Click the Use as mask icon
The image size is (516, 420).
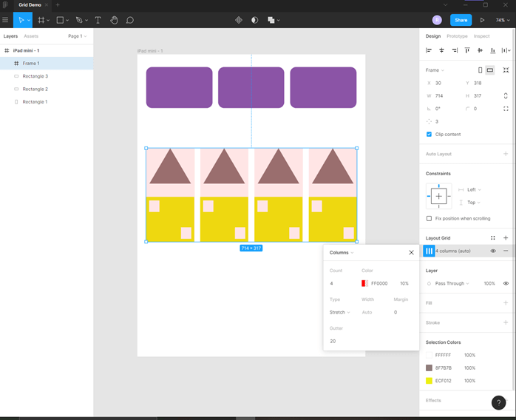254,20
